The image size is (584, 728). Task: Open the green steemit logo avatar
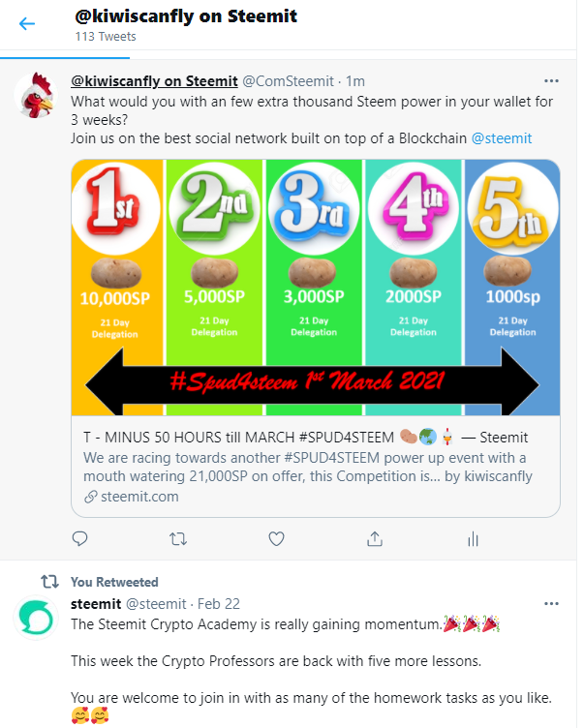pos(36,618)
